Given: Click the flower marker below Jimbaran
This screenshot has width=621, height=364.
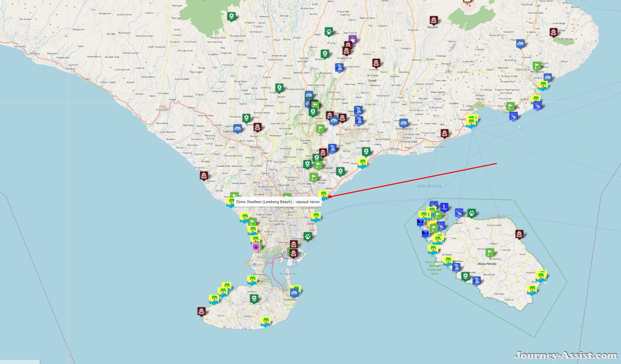Looking at the screenshot, I should 254,299.
